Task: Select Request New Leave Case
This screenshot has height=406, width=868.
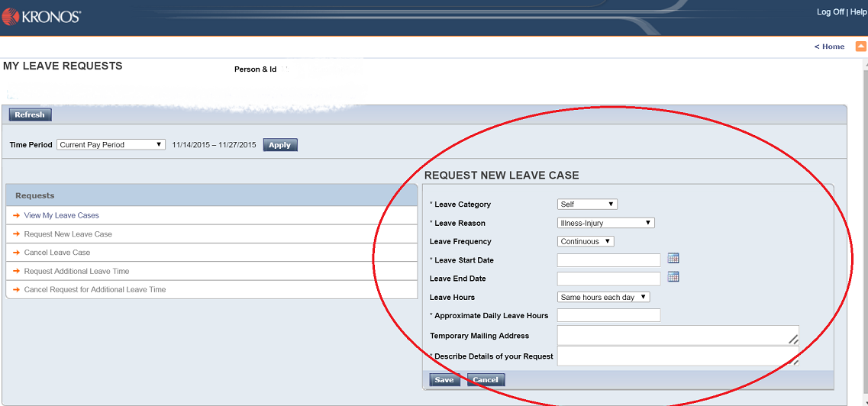Action: pyautogui.click(x=68, y=234)
